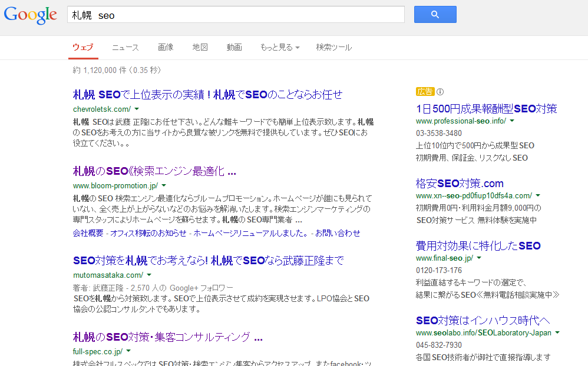Viewport: 588px width, 366px height.
Task: Click the phone number 0120-173-176
Action: (439, 270)
